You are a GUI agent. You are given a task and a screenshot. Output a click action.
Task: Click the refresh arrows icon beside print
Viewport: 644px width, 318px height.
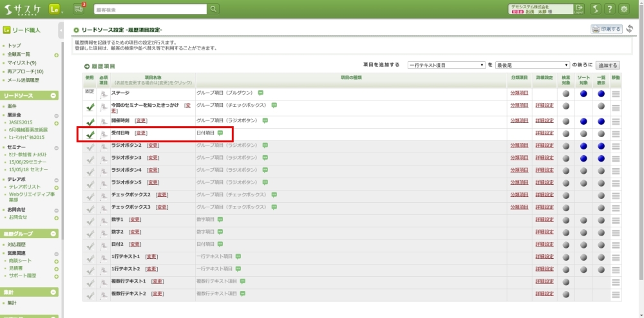(630, 29)
